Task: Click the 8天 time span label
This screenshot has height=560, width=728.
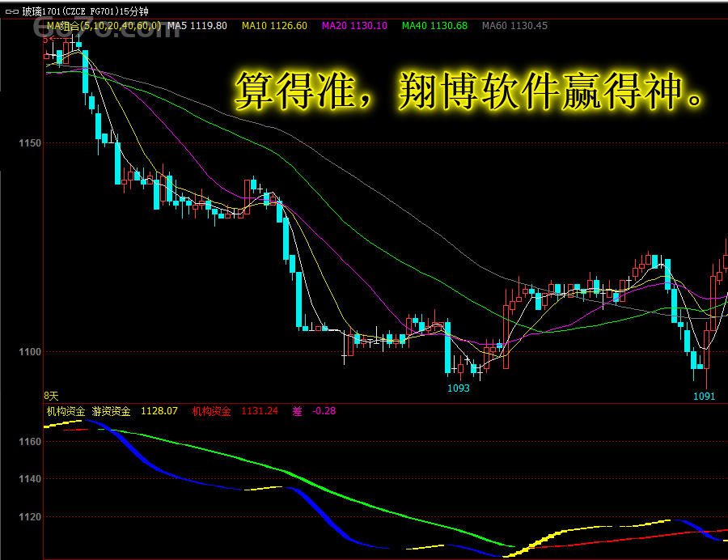Action: click(x=51, y=396)
